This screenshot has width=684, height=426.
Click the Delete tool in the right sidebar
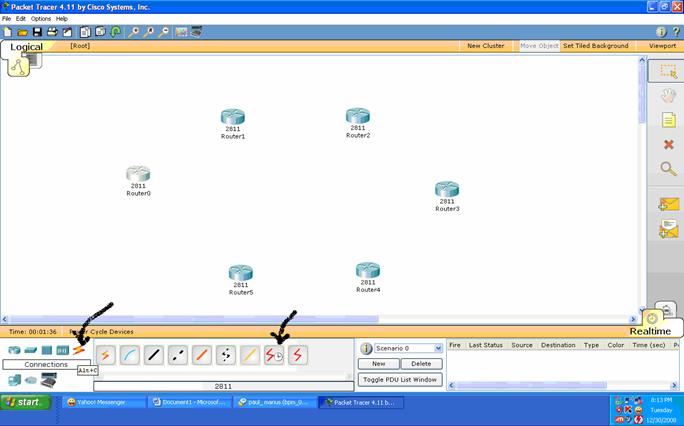click(668, 144)
